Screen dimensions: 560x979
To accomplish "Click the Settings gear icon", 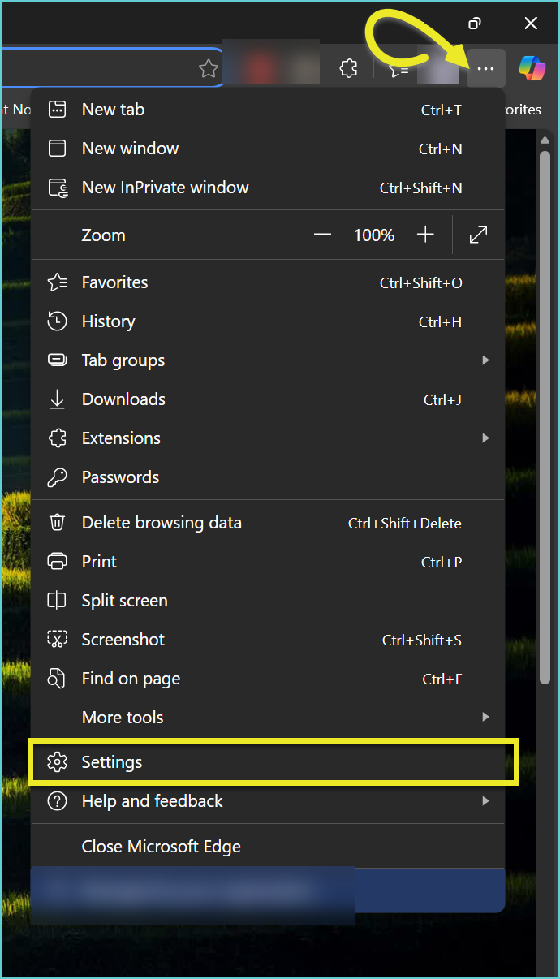I will [x=57, y=762].
